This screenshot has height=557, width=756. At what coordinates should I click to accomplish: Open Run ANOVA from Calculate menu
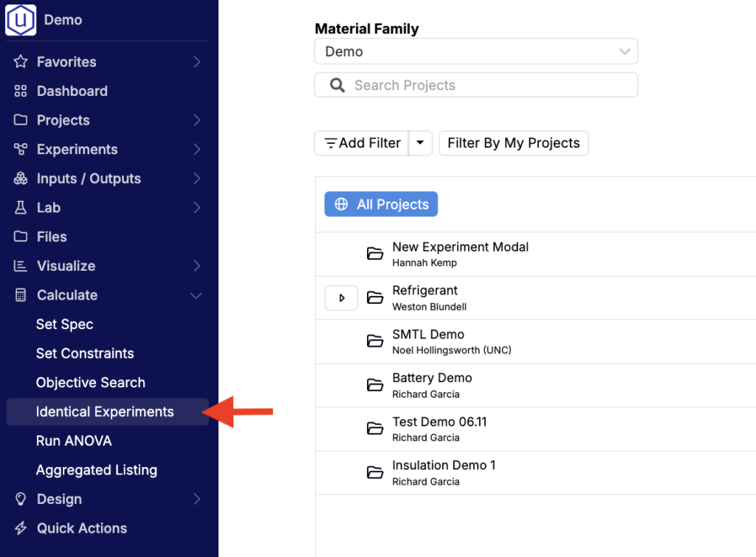pos(74,441)
